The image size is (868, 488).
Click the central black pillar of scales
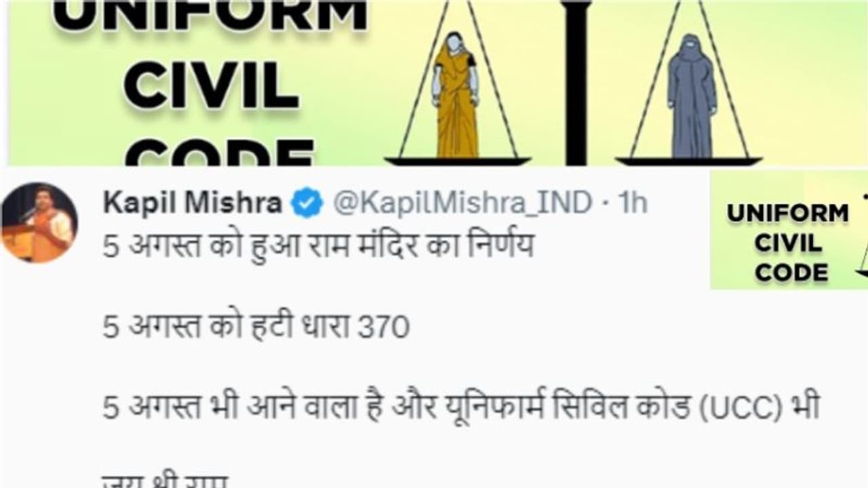pyautogui.click(x=575, y=83)
